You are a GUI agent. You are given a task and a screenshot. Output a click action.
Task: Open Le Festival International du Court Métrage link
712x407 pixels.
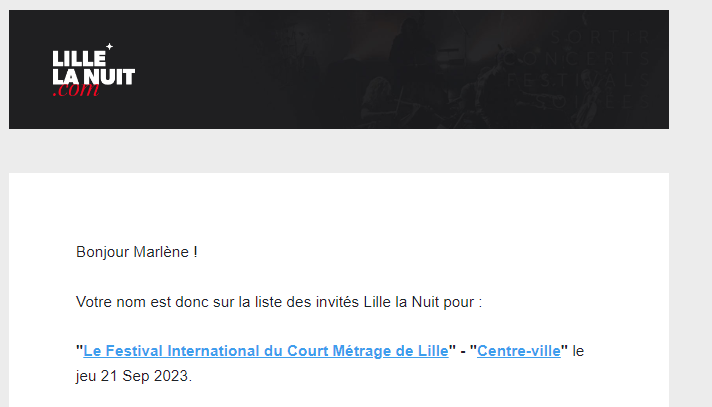point(266,351)
